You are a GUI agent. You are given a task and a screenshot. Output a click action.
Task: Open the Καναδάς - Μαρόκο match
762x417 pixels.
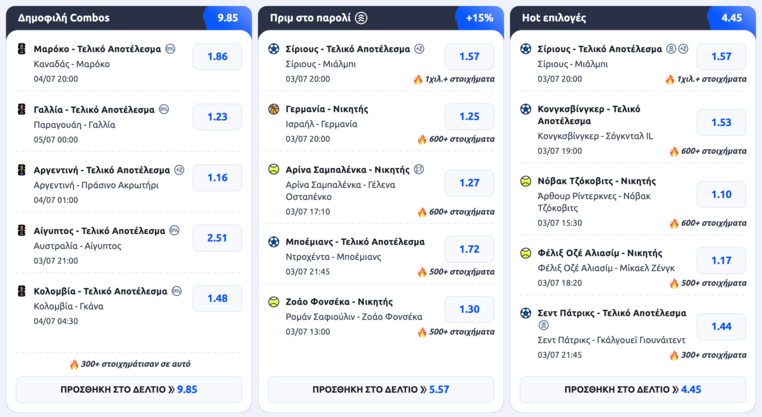point(71,64)
